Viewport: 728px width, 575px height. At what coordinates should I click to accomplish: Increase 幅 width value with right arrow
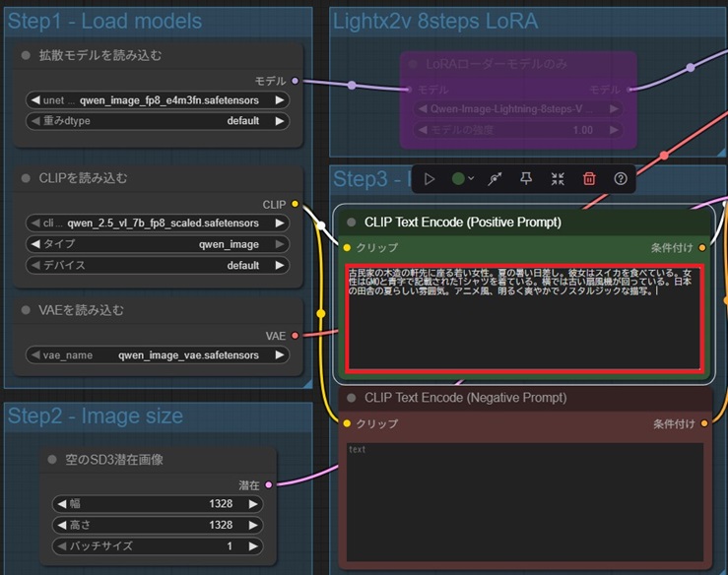pos(253,504)
